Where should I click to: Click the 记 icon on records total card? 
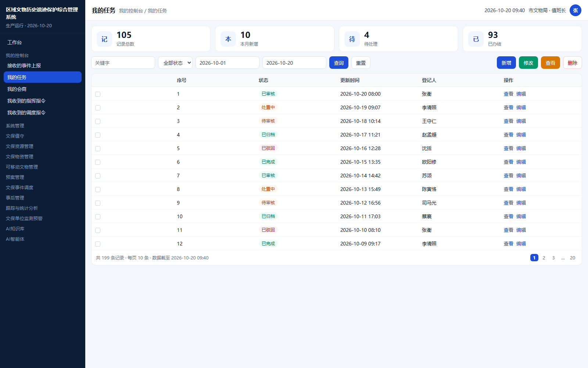coord(104,39)
